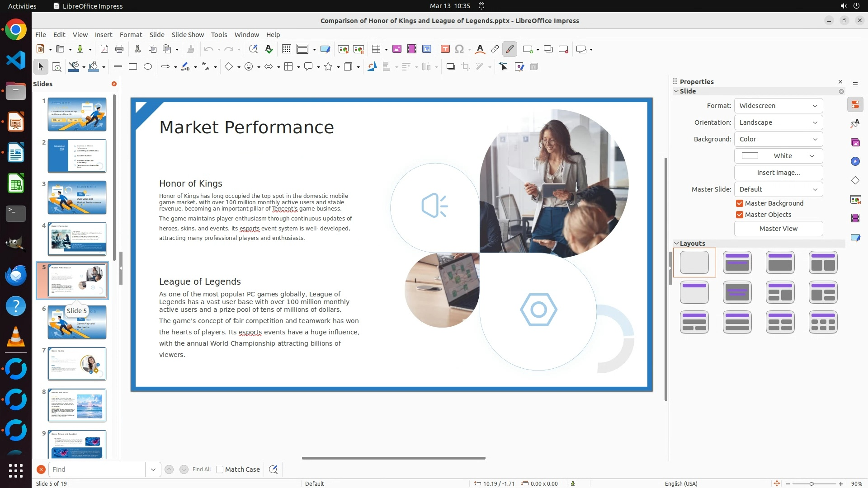This screenshot has height=488, width=868.
Task: Open the Format dropdown showing Widescreen
Action: coord(778,106)
